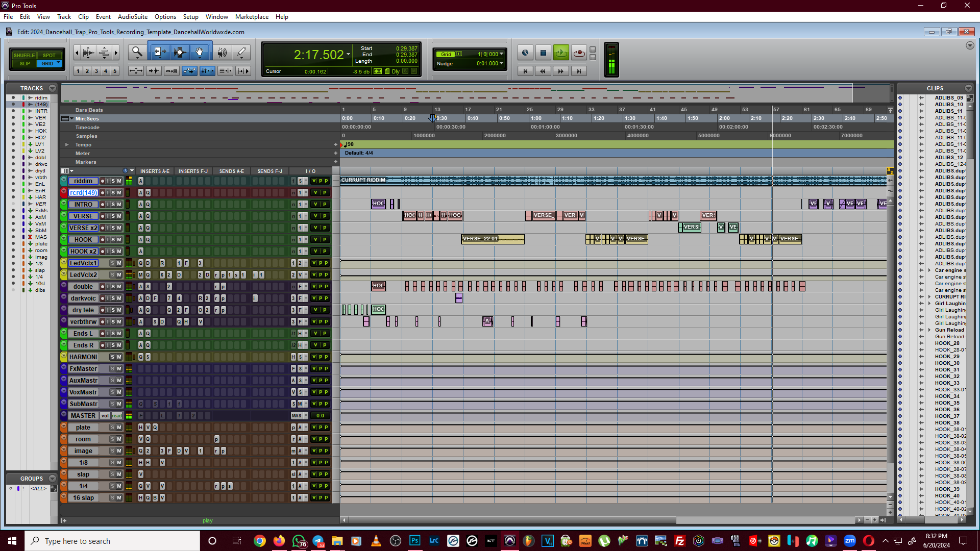Select the Grabber hand tool
The height and width of the screenshot is (551, 980).
coord(200,52)
